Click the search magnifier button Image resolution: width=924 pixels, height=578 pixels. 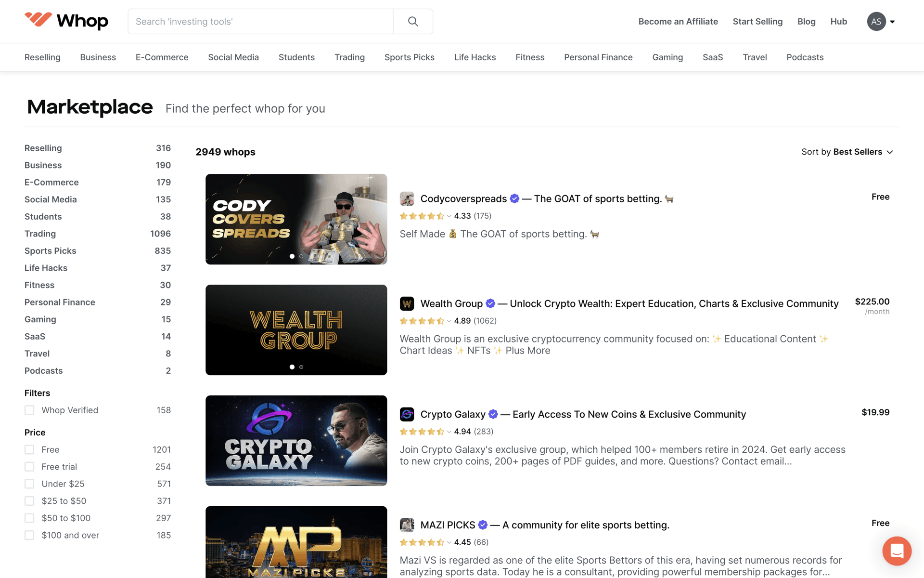click(x=413, y=21)
